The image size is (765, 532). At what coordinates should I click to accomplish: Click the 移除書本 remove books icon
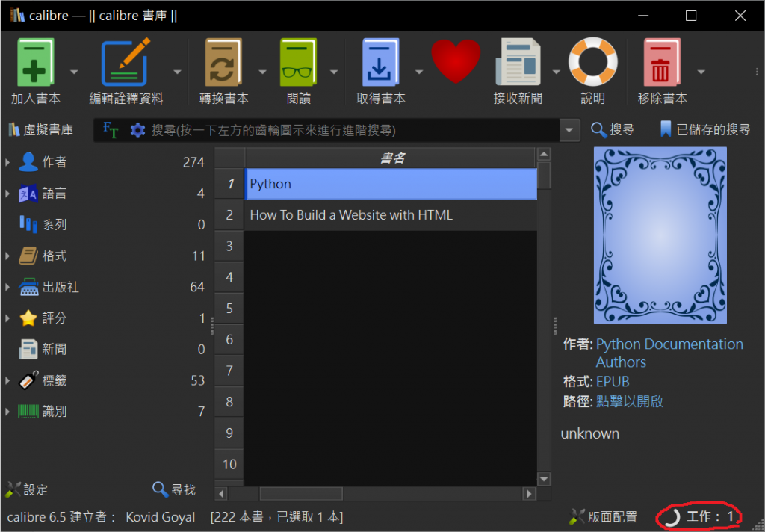coord(662,63)
